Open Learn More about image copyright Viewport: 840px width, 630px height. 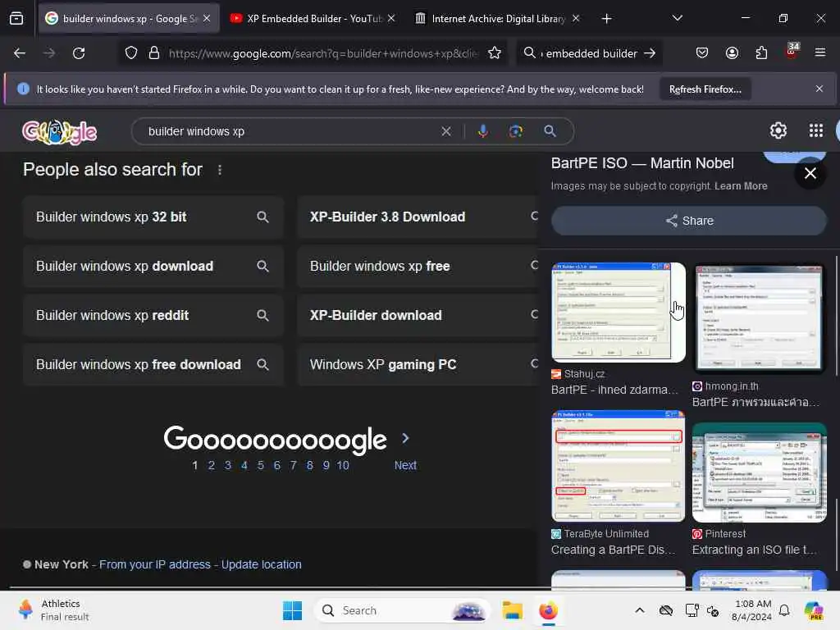click(741, 186)
